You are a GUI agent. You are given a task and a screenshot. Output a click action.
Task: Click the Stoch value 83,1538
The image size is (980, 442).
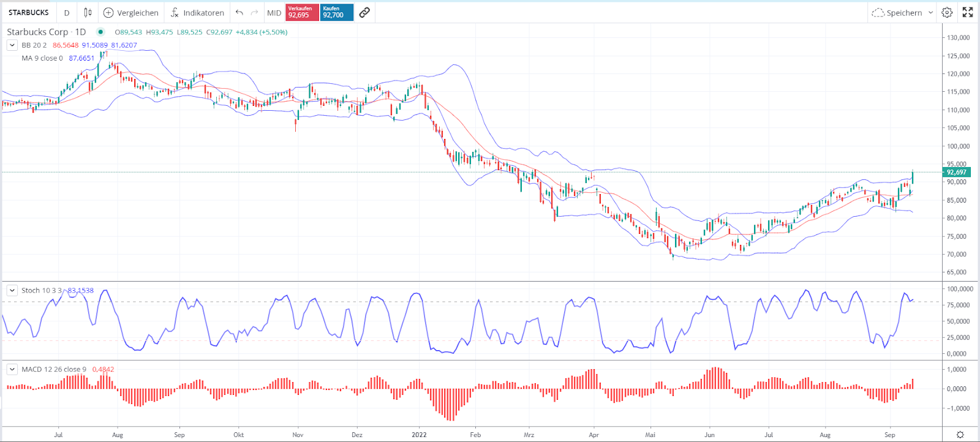click(x=80, y=290)
